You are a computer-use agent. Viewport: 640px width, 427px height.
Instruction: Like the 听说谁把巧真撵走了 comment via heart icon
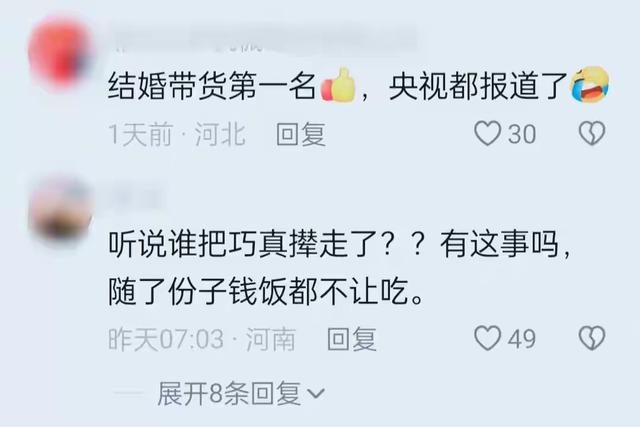487,338
